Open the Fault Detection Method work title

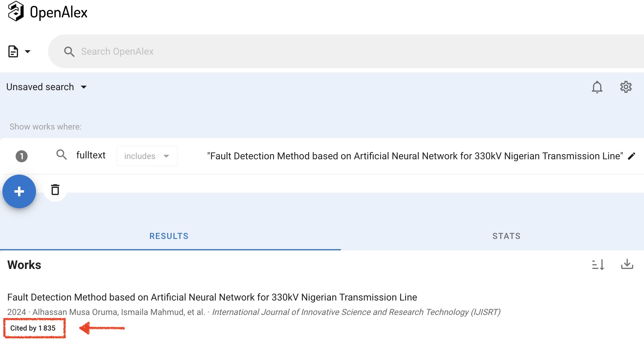pyautogui.click(x=212, y=297)
